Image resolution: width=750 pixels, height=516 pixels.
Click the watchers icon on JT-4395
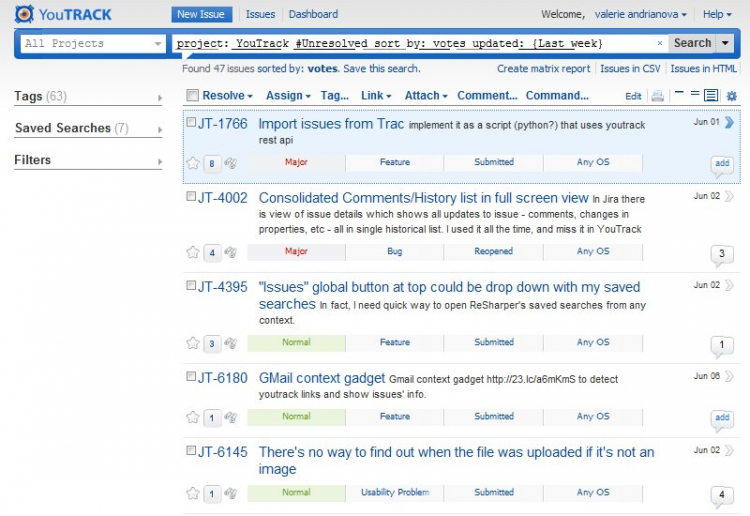[x=231, y=343]
